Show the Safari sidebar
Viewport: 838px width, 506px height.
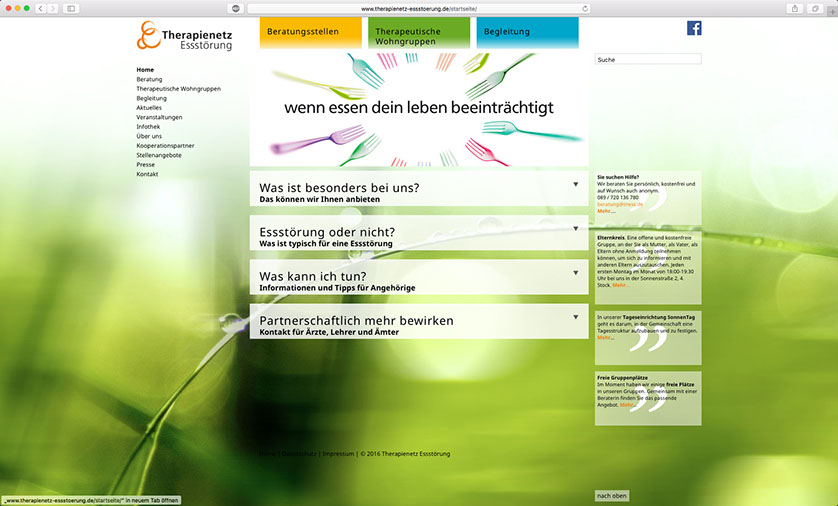71,8
